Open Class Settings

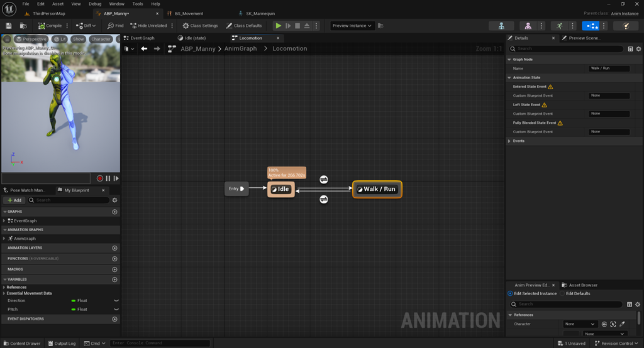tap(200, 26)
